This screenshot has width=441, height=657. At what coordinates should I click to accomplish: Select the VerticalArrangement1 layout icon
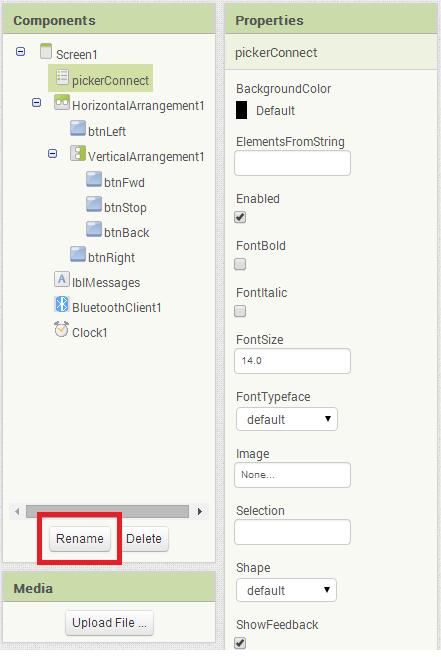click(78, 153)
